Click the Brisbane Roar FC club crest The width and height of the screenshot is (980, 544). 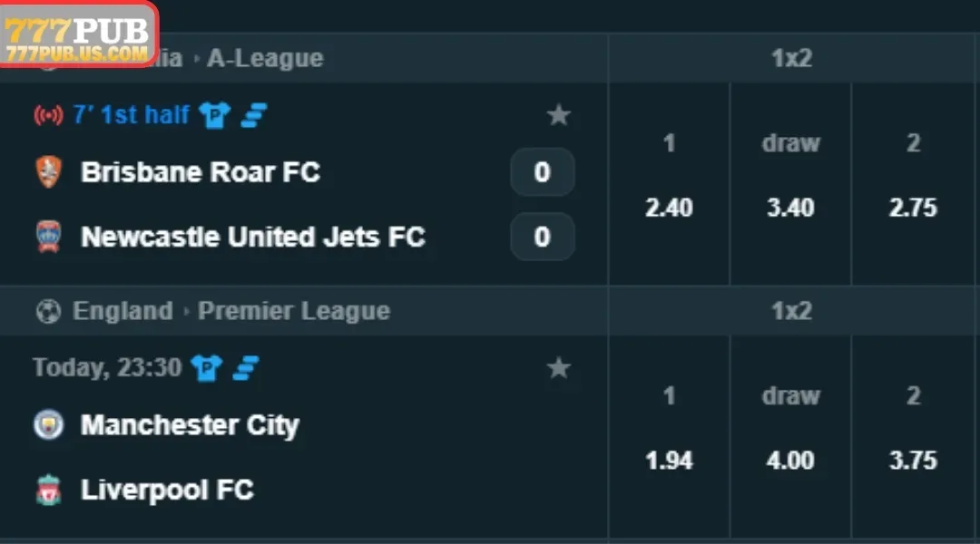click(48, 172)
